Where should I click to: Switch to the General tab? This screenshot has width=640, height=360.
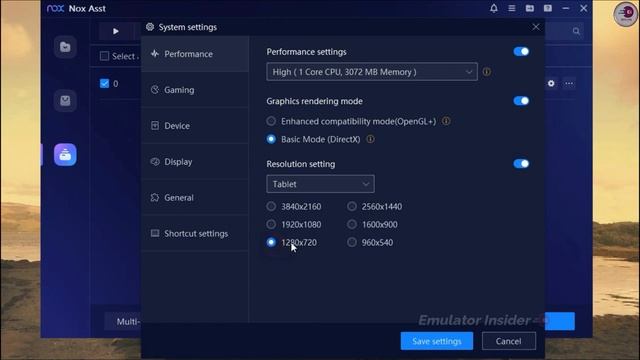195,198
